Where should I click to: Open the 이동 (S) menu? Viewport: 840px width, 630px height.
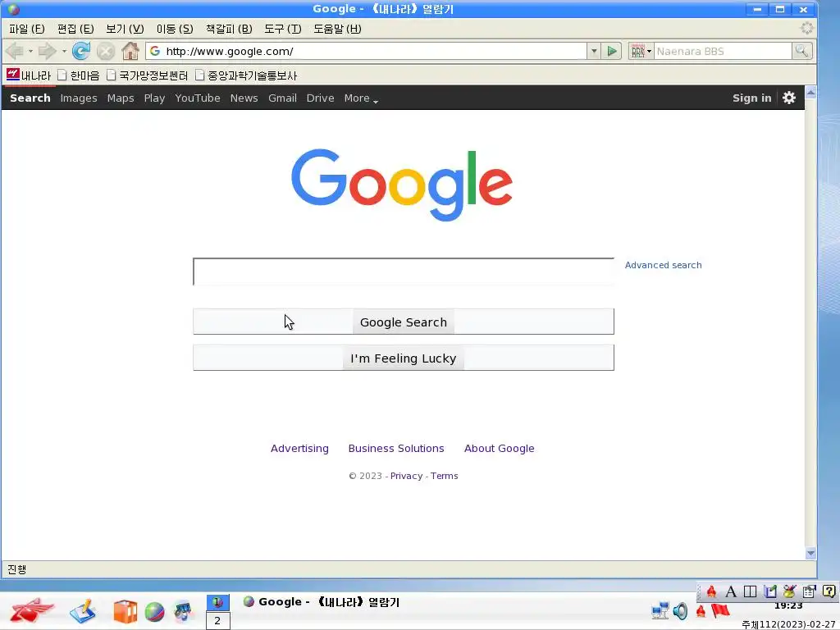point(175,29)
